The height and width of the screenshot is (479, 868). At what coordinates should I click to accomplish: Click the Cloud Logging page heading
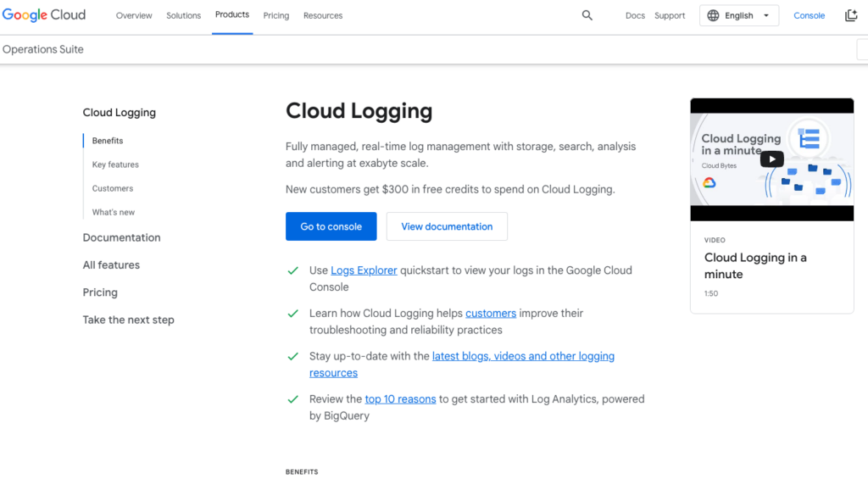tap(359, 111)
